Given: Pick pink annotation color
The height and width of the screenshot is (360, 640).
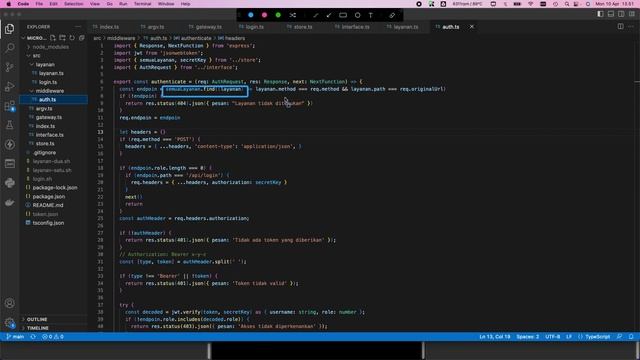Looking at the screenshot, I should tap(264, 15).
